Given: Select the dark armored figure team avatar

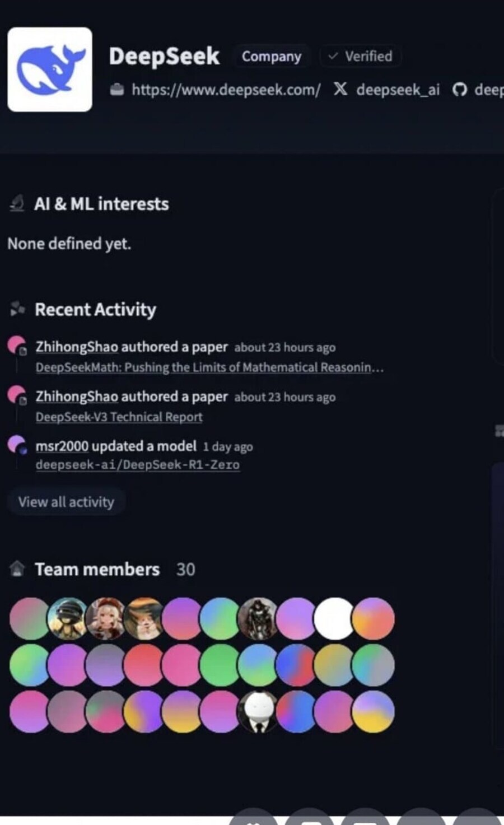Looking at the screenshot, I should tap(258, 618).
